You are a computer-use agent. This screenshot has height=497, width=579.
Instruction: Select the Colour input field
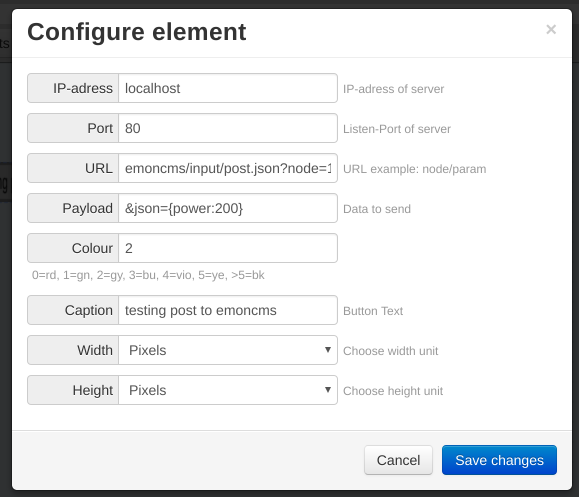[x=228, y=248]
